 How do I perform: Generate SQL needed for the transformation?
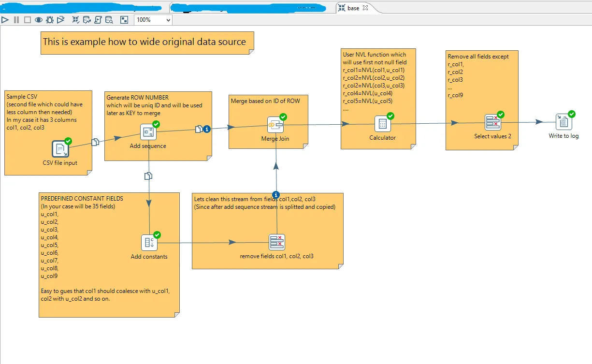point(98,20)
